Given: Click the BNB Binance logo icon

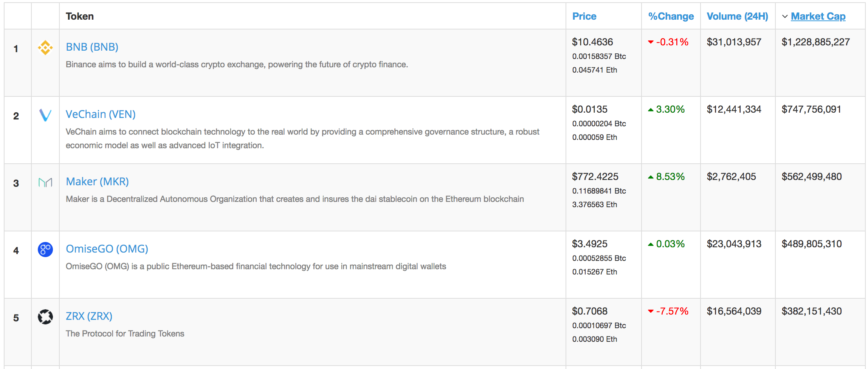Looking at the screenshot, I should click(x=45, y=48).
